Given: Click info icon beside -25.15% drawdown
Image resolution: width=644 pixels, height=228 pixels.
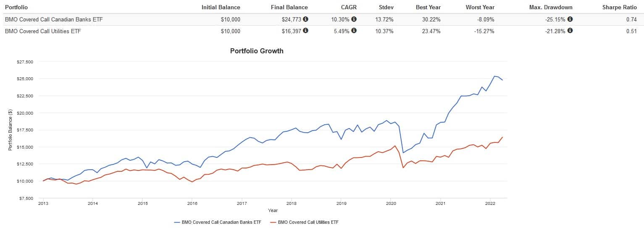Looking at the screenshot, I should point(570,19).
